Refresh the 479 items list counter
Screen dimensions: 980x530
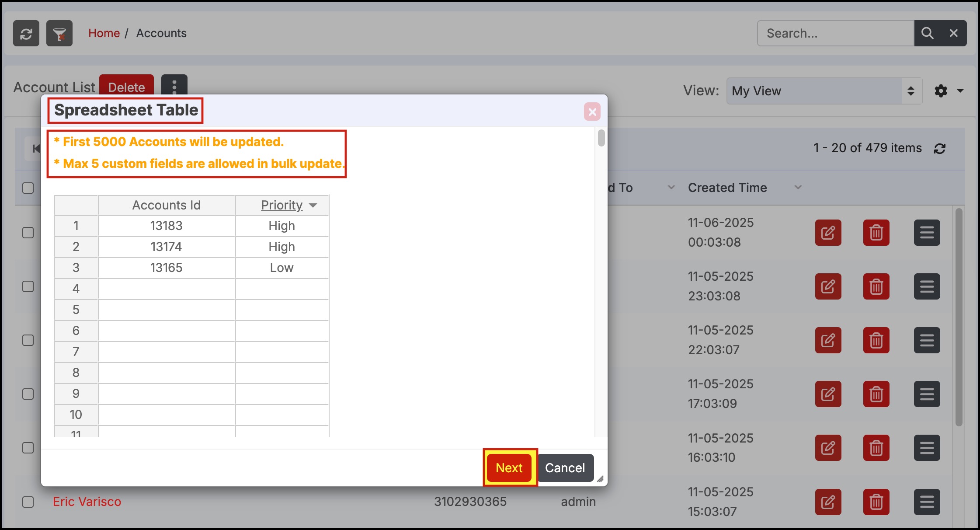click(940, 149)
